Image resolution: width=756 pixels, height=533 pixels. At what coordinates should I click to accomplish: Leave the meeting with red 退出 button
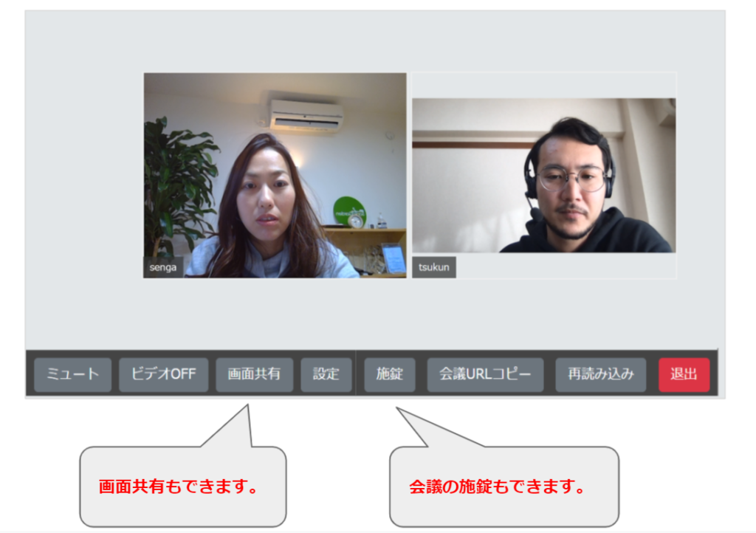684,374
